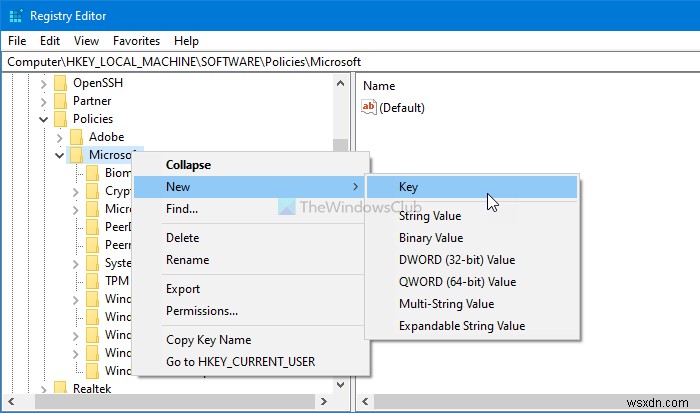Click Permissions... in the context menu

click(x=201, y=311)
